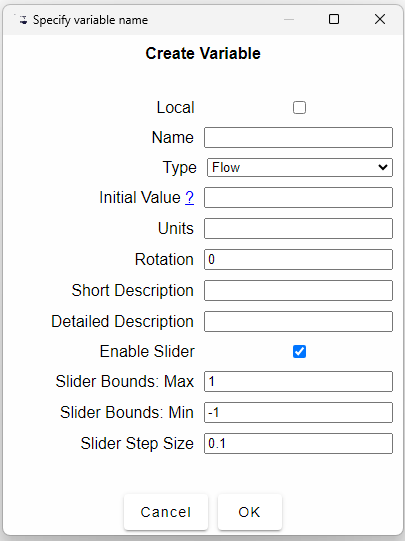Tick the Local checkbox
This screenshot has width=405, height=541.
tap(299, 108)
